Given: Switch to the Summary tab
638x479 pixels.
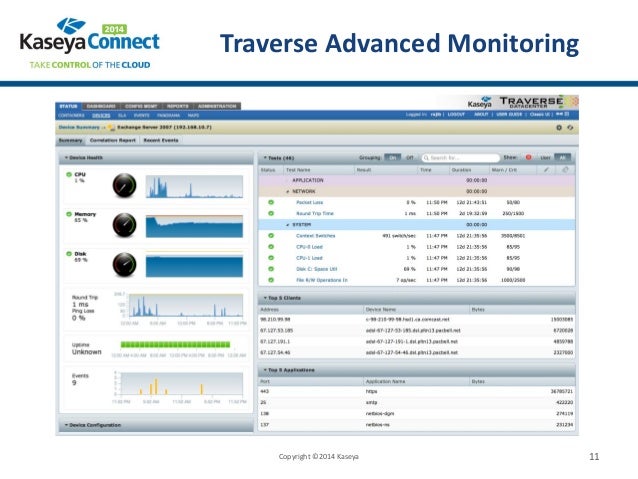Looking at the screenshot, I should pyautogui.click(x=70, y=140).
